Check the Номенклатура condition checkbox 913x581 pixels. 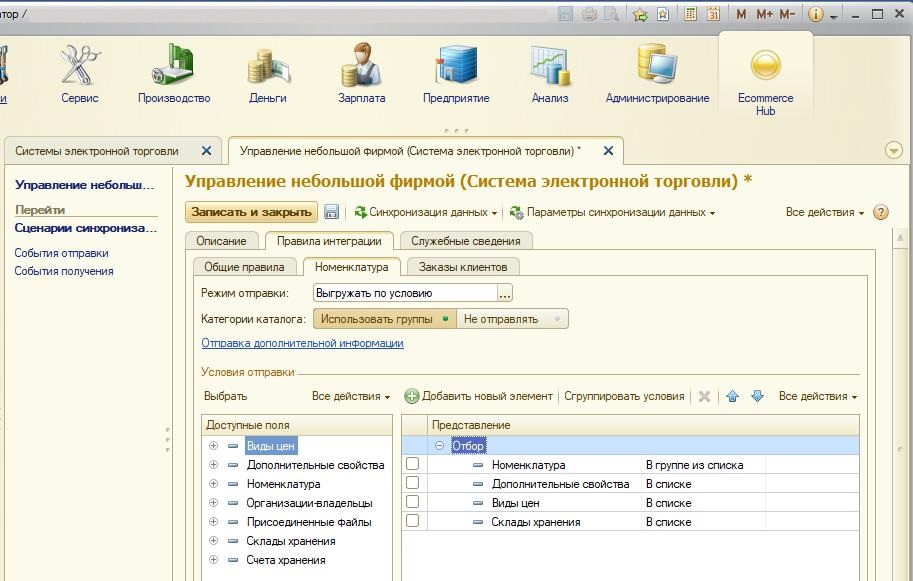(x=412, y=465)
